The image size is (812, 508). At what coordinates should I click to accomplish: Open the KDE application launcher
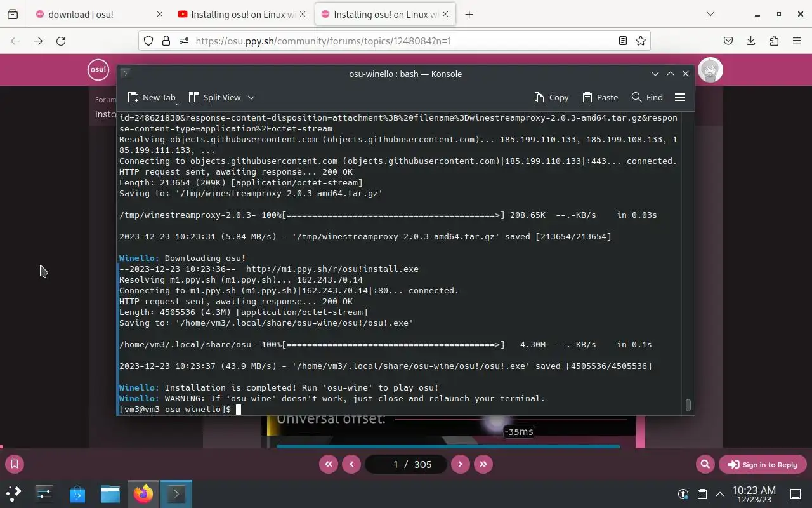pyautogui.click(x=14, y=493)
